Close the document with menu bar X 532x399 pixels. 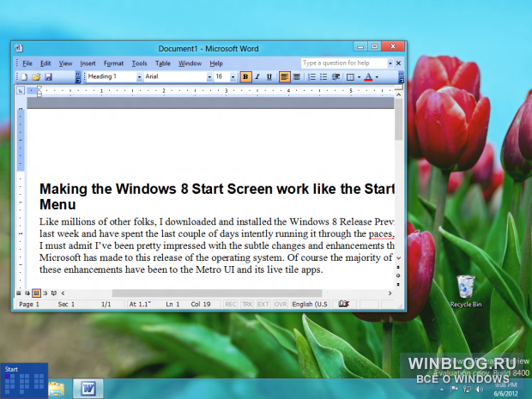(399, 63)
